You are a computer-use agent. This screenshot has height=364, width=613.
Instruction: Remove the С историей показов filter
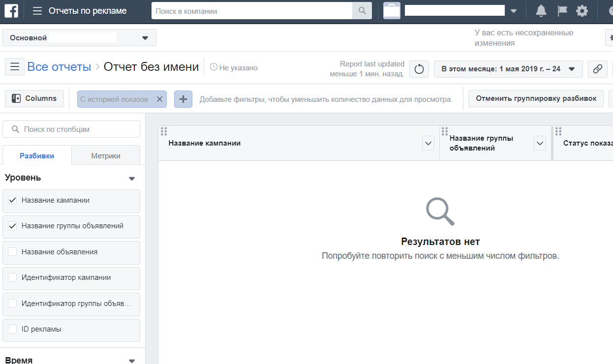(159, 99)
